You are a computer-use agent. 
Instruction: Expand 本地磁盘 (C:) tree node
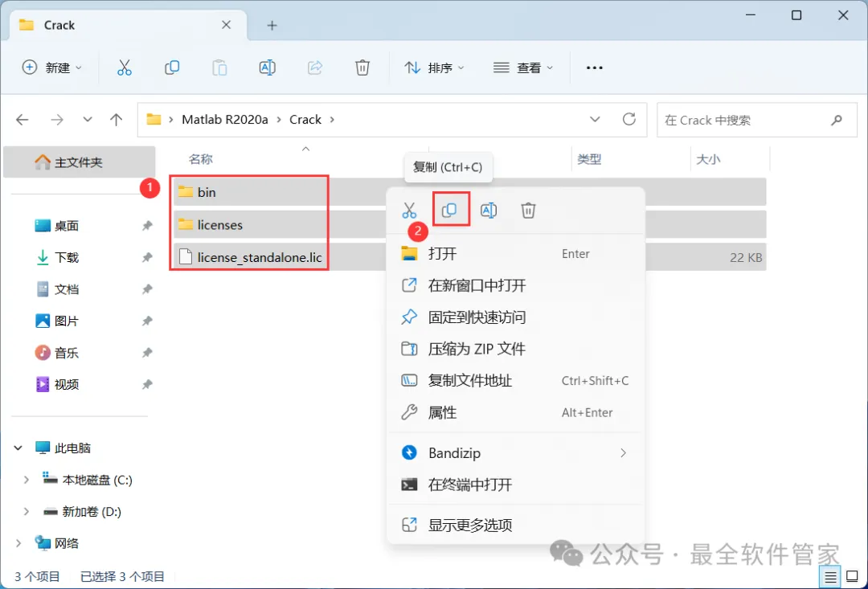point(26,480)
